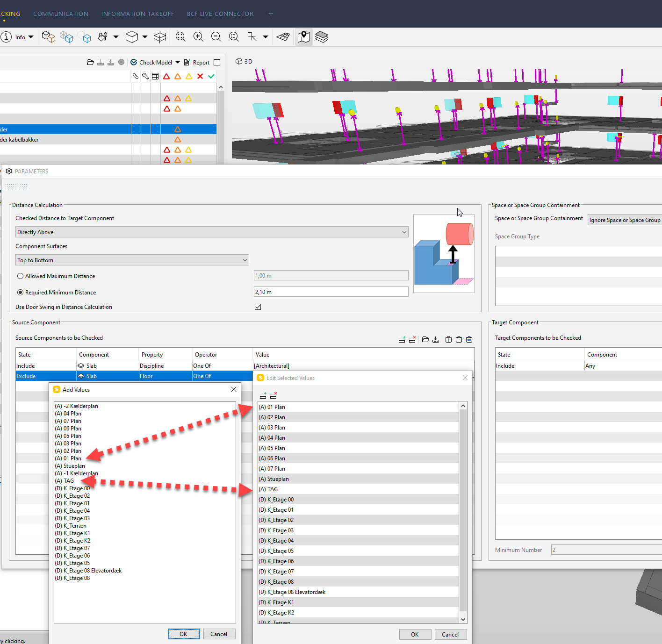This screenshot has height=644, width=662.
Task: Select the 3D view tab
Action: pyautogui.click(x=244, y=61)
